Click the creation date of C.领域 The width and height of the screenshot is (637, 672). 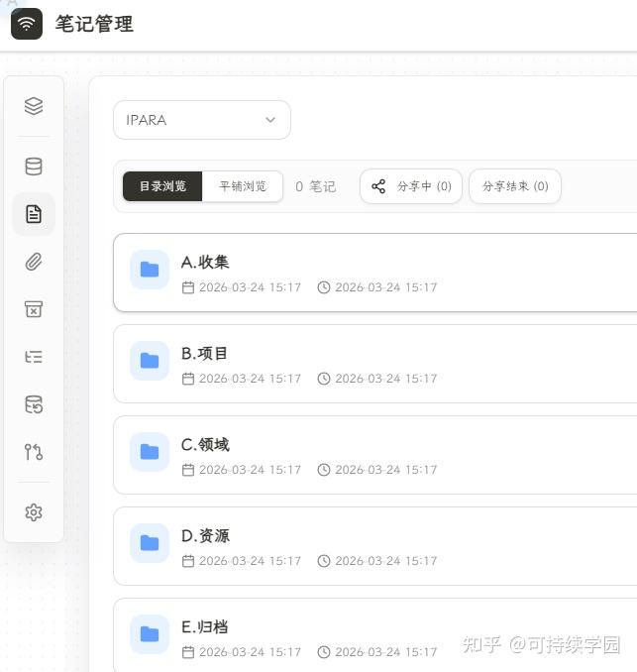(251, 470)
